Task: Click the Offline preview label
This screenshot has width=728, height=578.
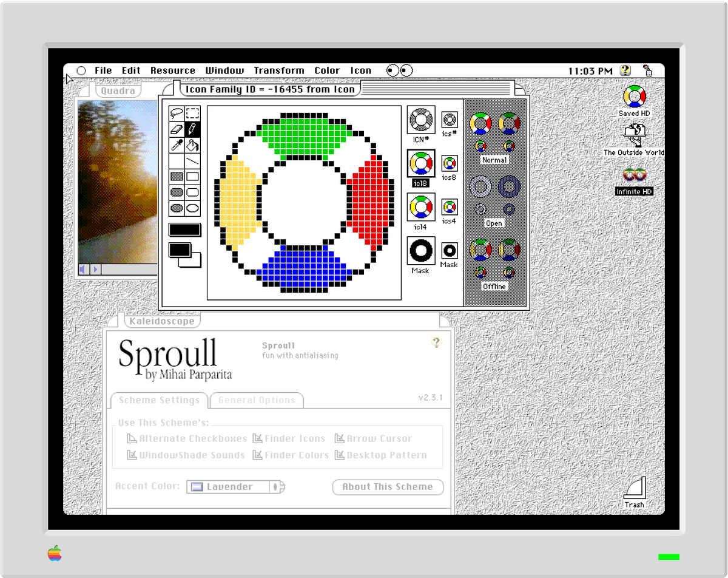Action: 494,287
